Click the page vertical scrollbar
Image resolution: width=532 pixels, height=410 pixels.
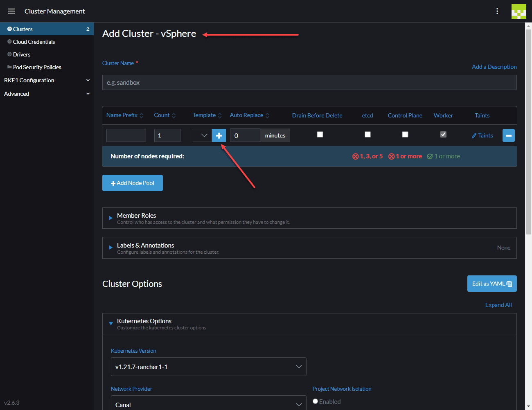[528, 131]
